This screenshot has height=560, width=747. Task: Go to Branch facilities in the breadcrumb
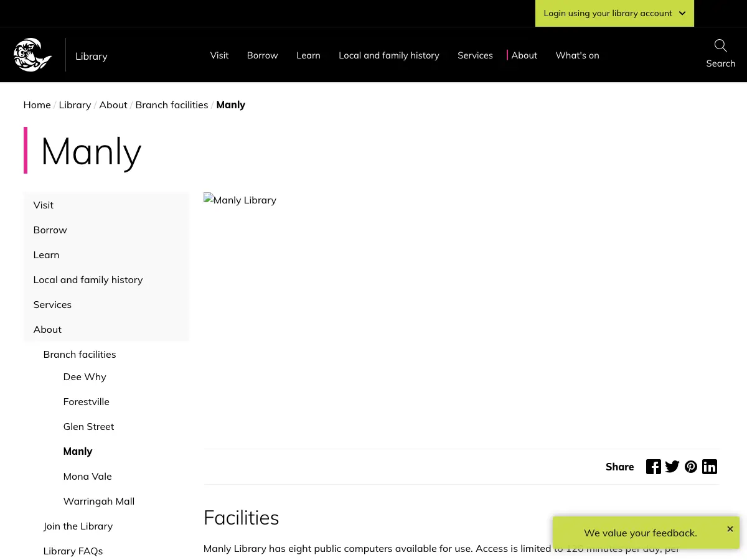coord(172,105)
